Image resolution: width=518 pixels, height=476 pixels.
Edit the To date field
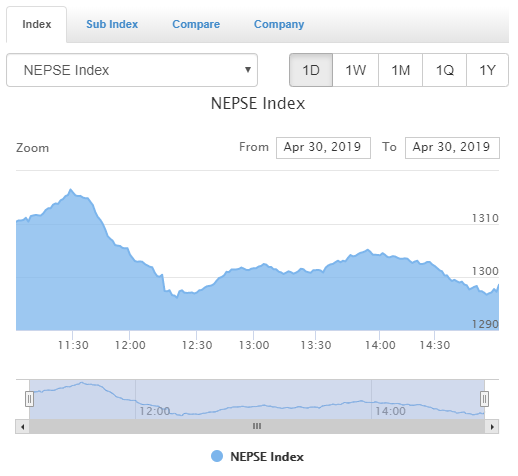click(x=452, y=148)
